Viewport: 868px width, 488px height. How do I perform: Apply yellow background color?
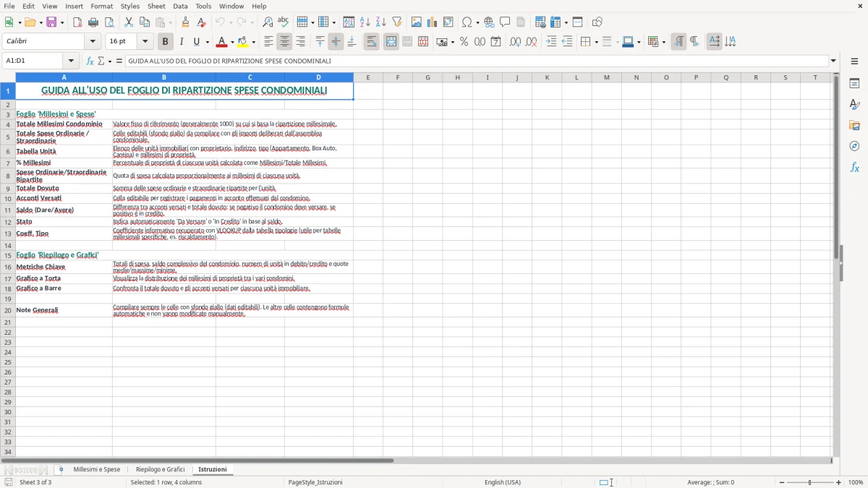(x=243, y=42)
